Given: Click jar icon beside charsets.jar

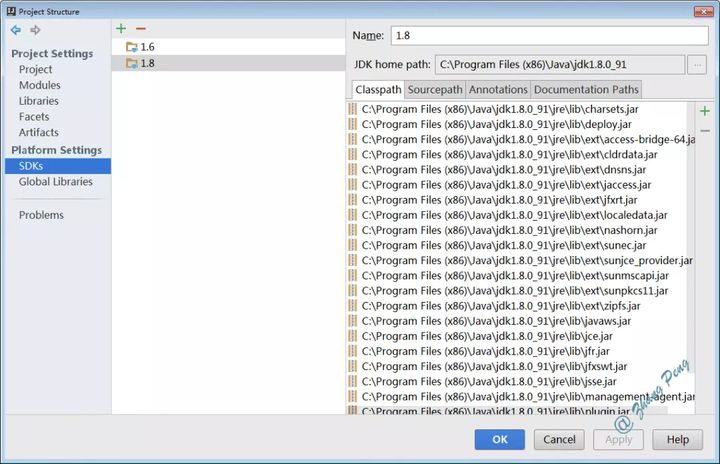Looking at the screenshot, I should pyautogui.click(x=353, y=109).
